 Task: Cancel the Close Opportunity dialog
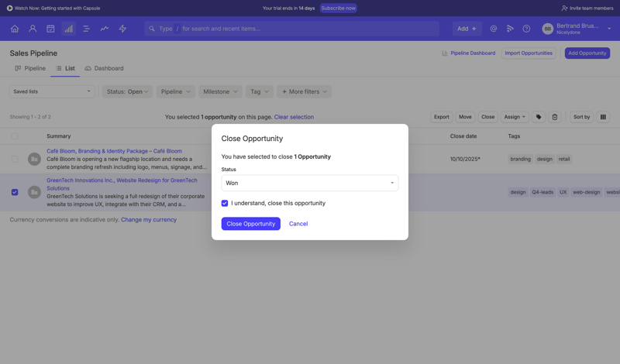(298, 224)
